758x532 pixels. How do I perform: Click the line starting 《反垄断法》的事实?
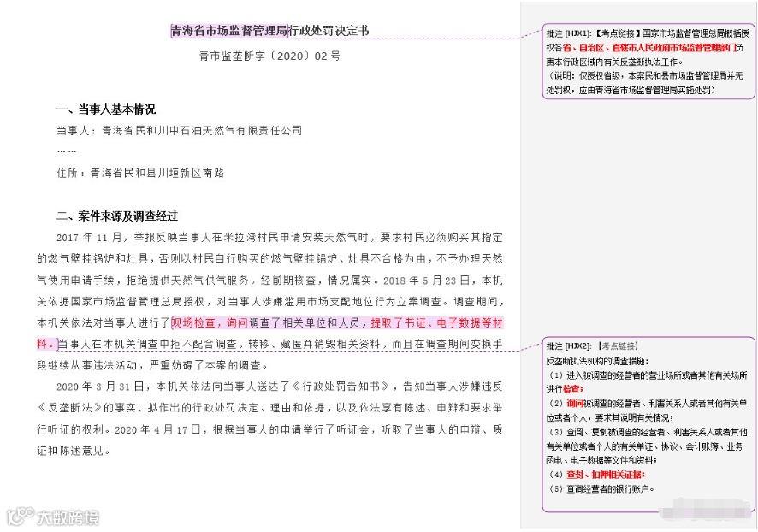click(270, 408)
